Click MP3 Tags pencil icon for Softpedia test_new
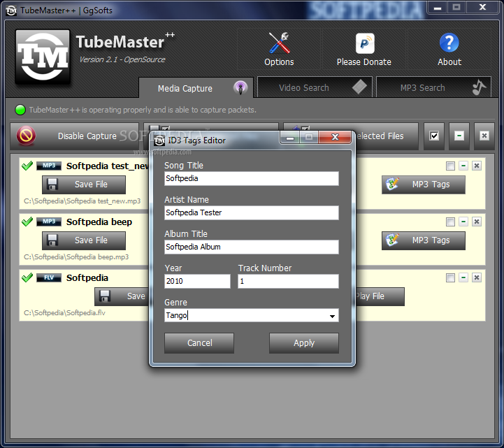 click(392, 184)
